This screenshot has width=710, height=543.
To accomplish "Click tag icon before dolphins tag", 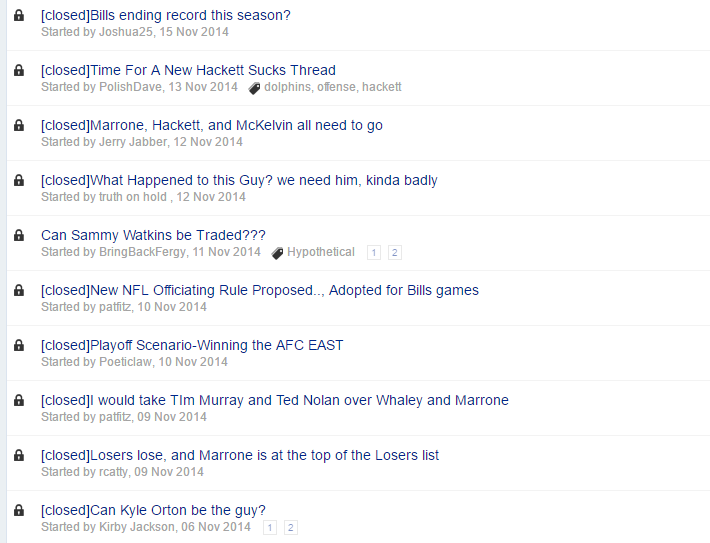I will pyautogui.click(x=254, y=88).
